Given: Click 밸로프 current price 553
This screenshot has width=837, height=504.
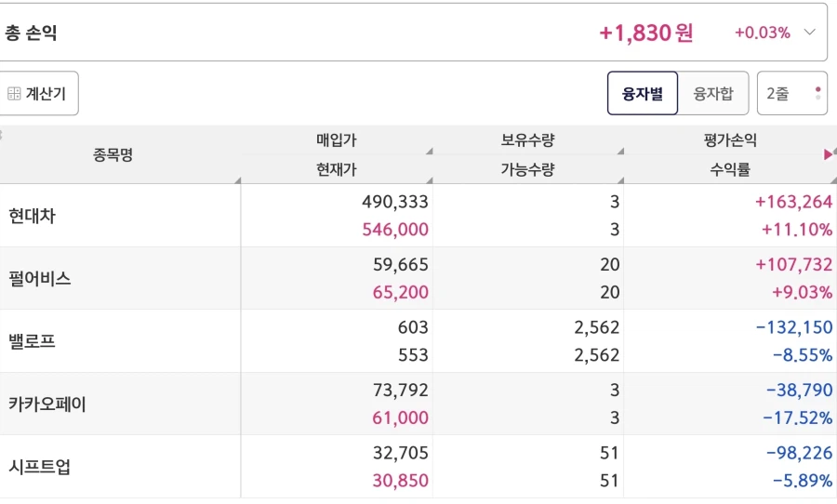Looking at the screenshot, I should tap(413, 355).
